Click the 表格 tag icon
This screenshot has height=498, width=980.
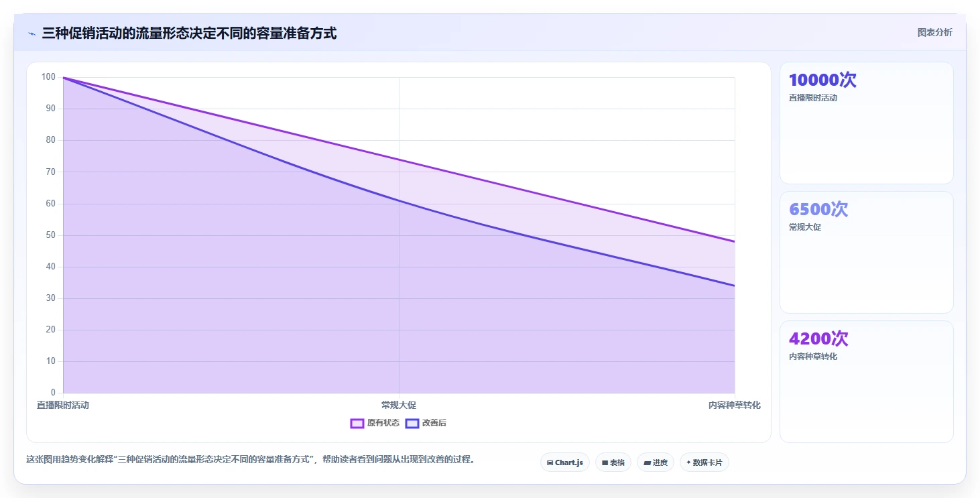[x=605, y=462]
